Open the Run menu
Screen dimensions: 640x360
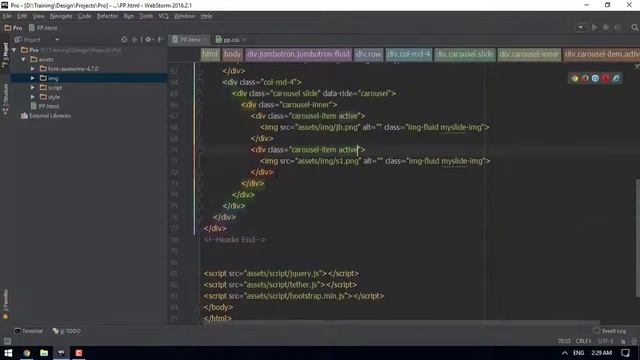[129, 16]
